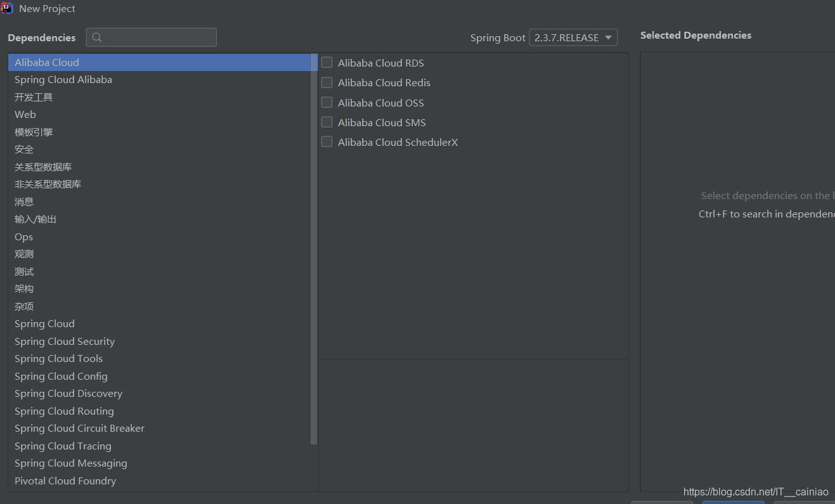The width and height of the screenshot is (835, 504).
Task: Click the category list vertical scrollbar
Action: tap(314, 249)
